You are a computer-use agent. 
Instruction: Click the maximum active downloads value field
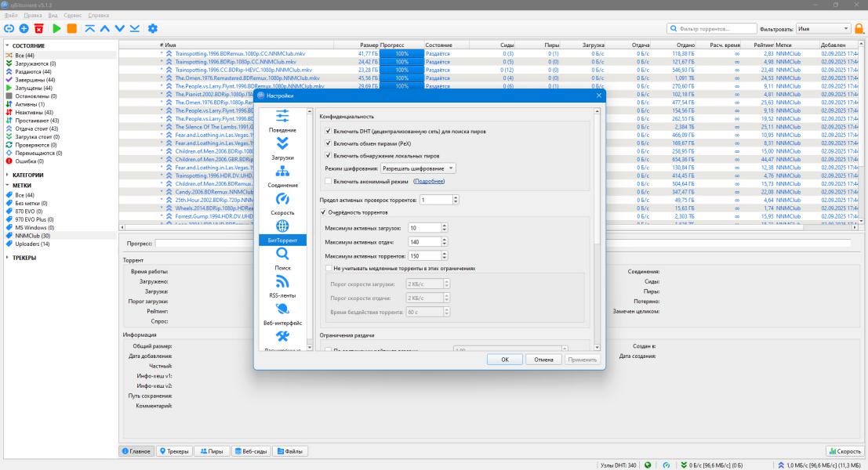point(423,227)
